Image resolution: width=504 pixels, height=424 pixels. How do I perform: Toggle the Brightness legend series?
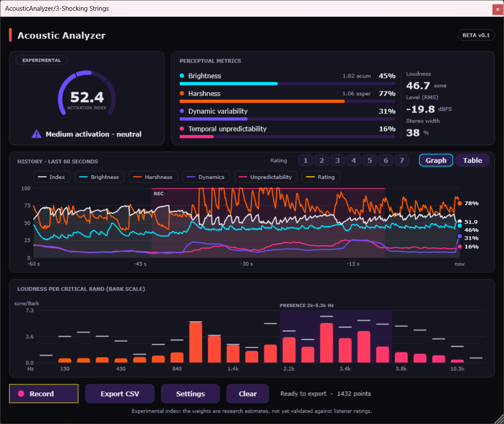pos(100,177)
